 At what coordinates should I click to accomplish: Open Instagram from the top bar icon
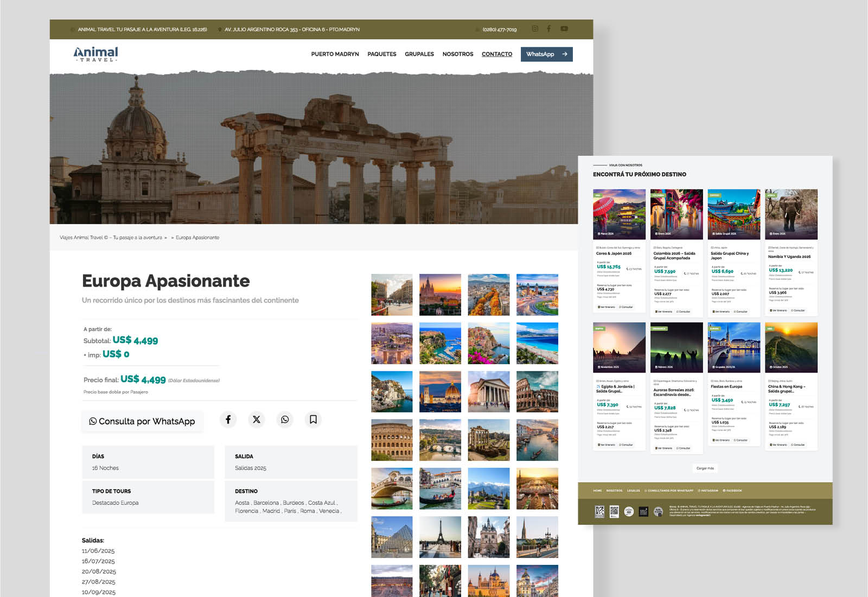tap(535, 29)
